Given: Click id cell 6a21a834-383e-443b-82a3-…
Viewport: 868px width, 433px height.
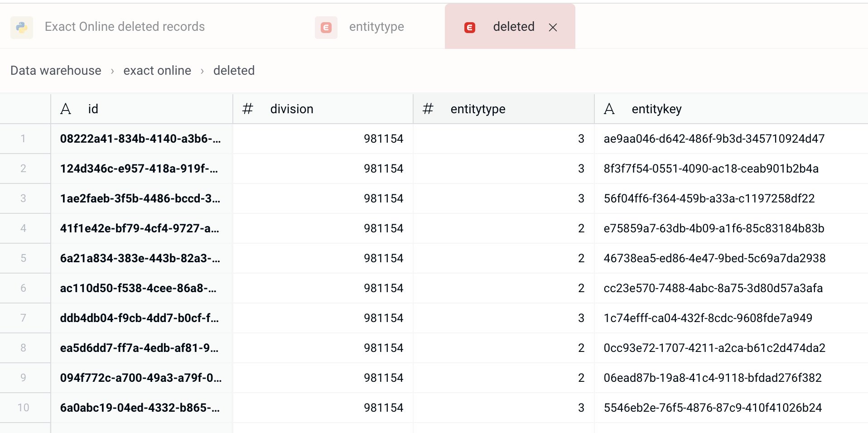Looking at the screenshot, I should coord(142,258).
